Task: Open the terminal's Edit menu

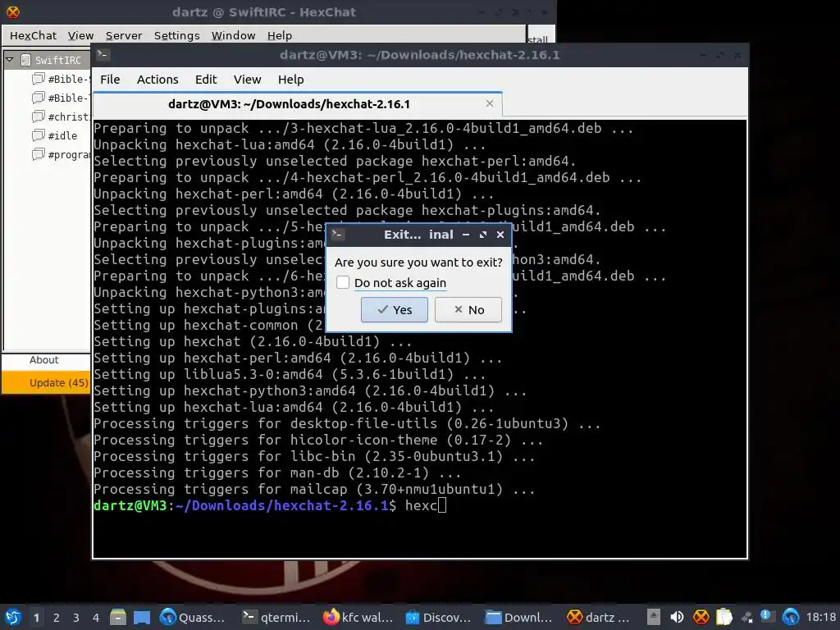Action: tap(206, 80)
